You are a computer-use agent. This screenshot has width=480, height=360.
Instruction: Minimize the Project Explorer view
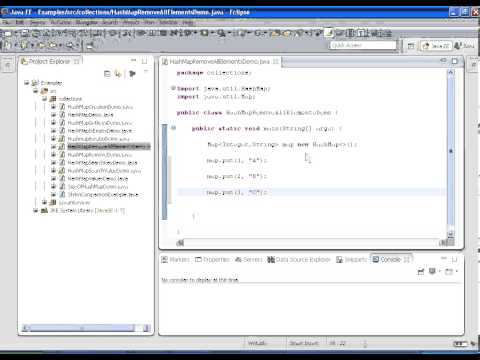tap(134, 60)
